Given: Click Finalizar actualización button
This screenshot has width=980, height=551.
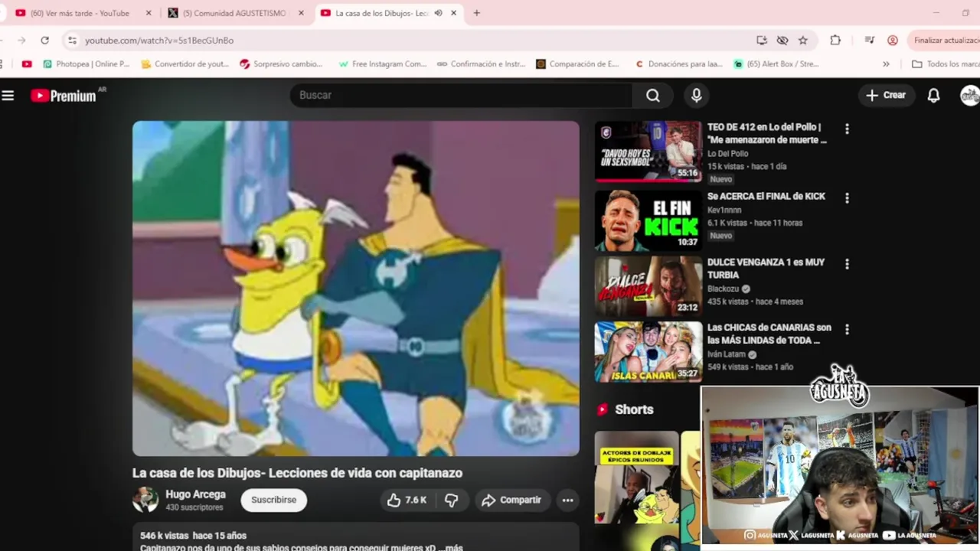Looking at the screenshot, I should (945, 40).
